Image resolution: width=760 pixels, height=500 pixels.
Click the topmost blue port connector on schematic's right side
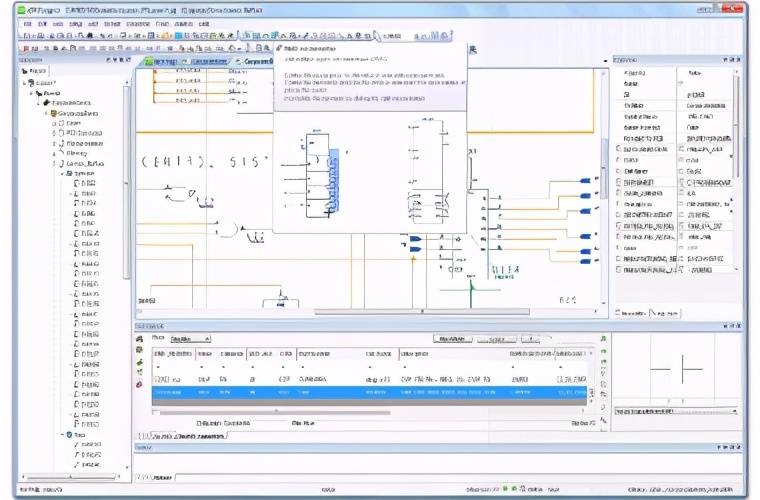coord(586,181)
